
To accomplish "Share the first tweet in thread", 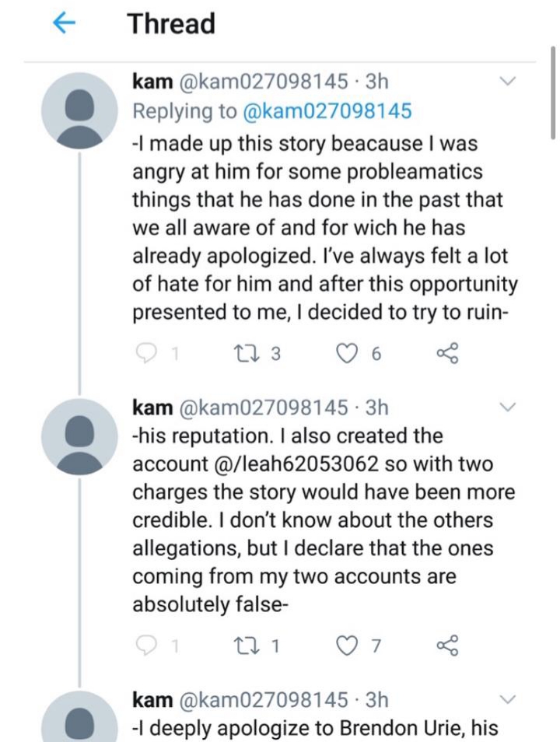I will point(448,354).
